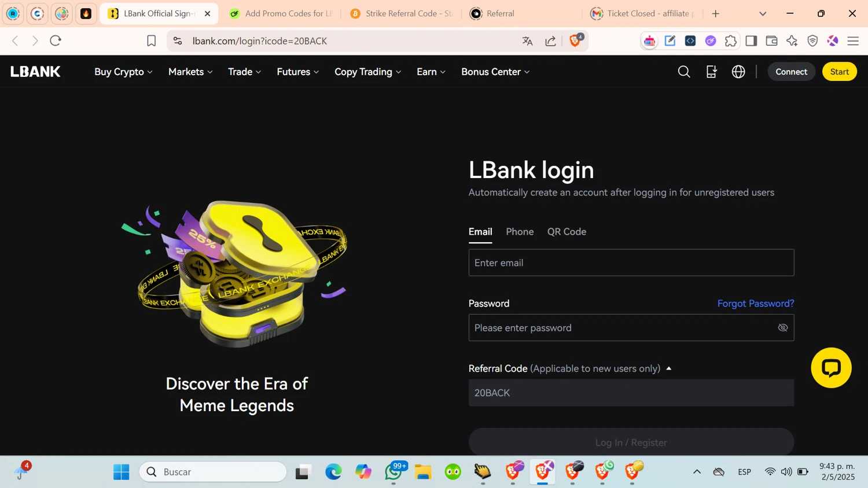Image resolution: width=868 pixels, height=488 pixels.
Task: Switch to the QR Code tab
Action: tap(567, 232)
